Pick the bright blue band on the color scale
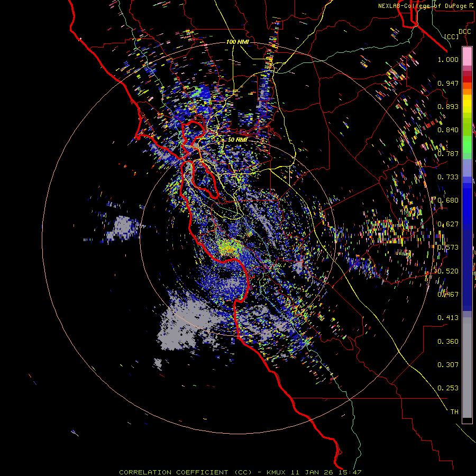 467,206
